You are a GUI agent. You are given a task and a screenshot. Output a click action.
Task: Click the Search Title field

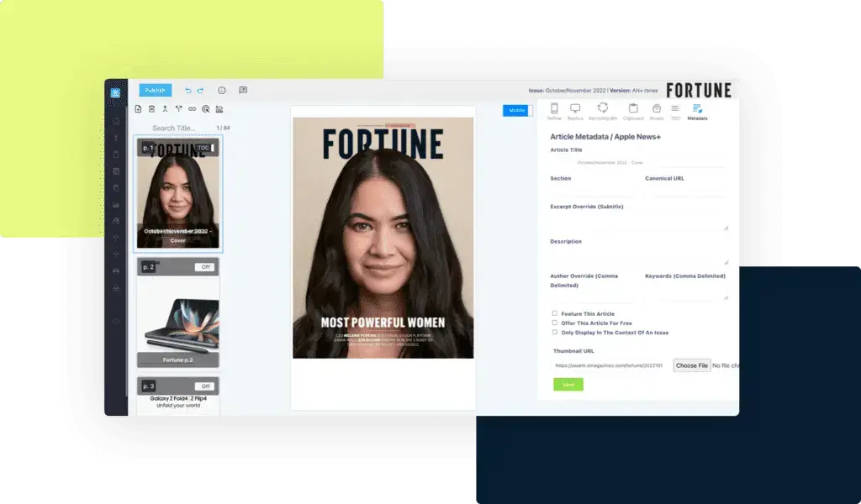pyautogui.click(x=174, y=128)
